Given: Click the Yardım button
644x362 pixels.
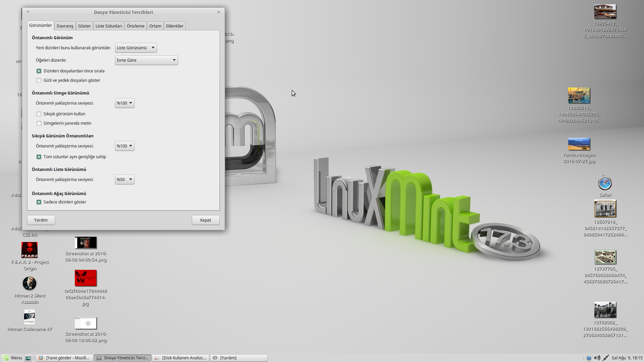Looking at the screenshot, I should click(41, 220).
